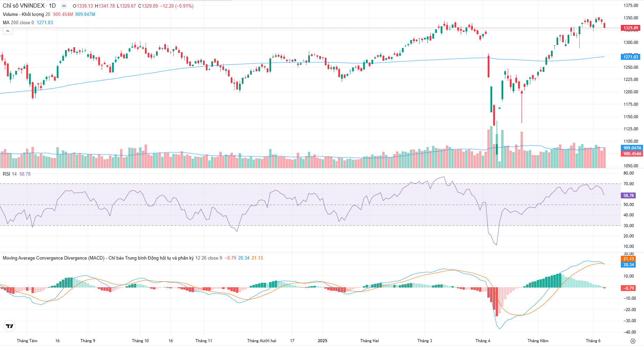Click the red −0.79 histogram axis label

click(628, 288)
